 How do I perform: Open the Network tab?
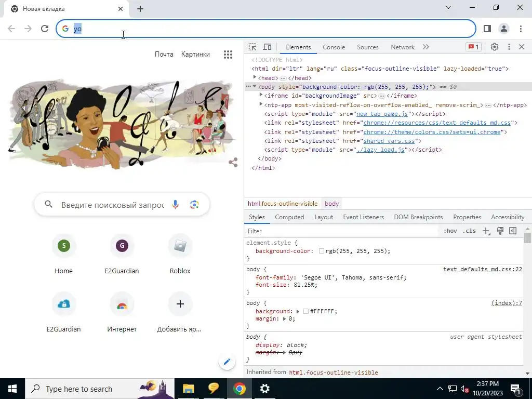click(x=403, y=47)
